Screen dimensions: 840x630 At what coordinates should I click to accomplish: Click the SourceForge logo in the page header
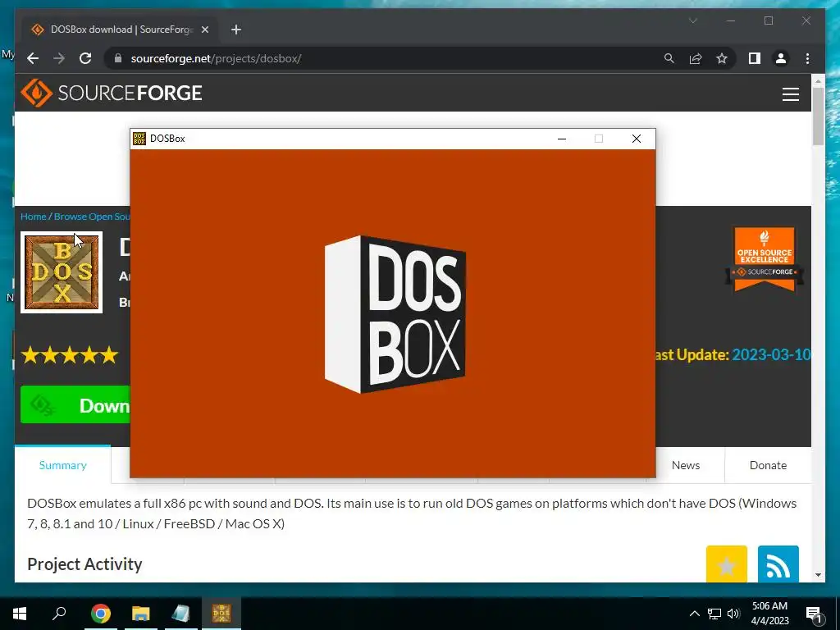click(112, 93)
